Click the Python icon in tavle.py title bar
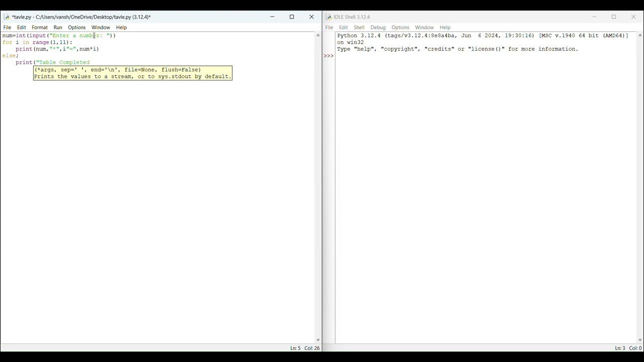The image size is (644, 362). point(7,17)
